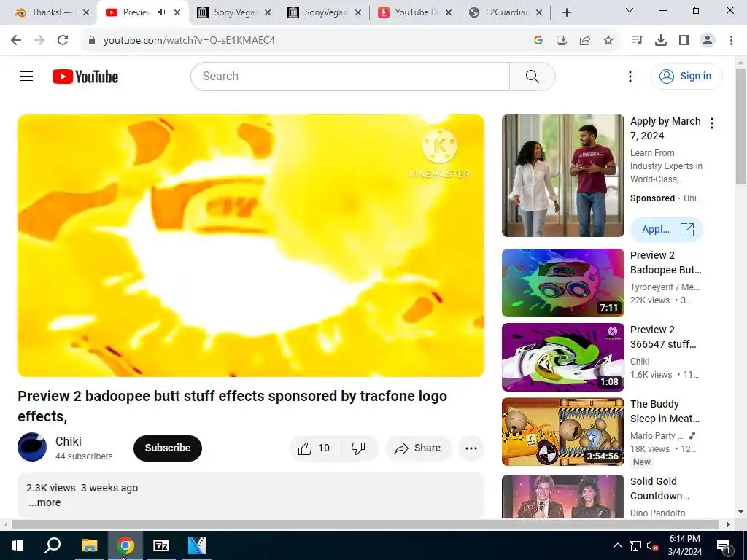
Task: Click the magnifier search button
Action: 532,76
